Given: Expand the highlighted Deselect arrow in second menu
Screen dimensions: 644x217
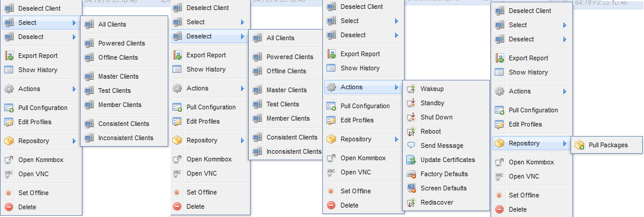Looking at the screenshot, I should click(x=243, y=37).
